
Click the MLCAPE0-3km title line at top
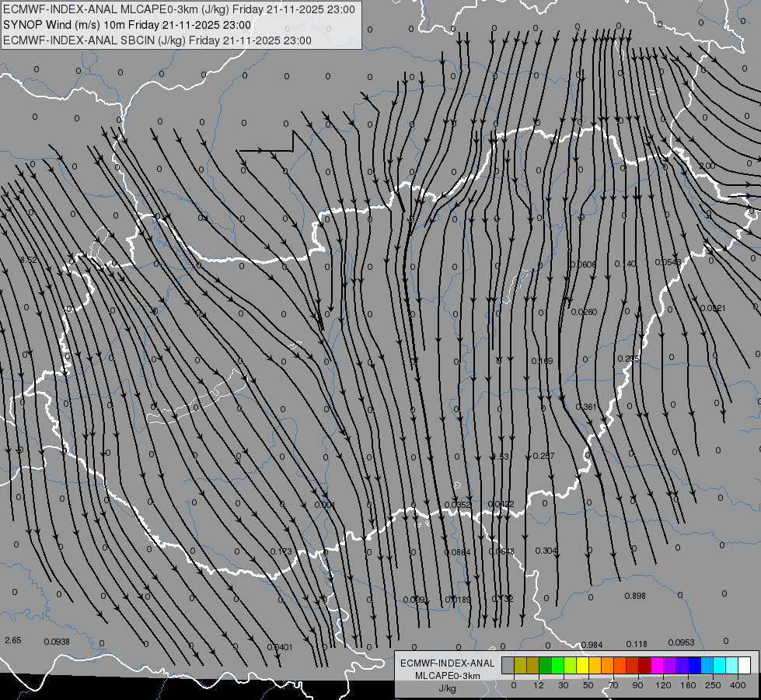pos(179,9)
